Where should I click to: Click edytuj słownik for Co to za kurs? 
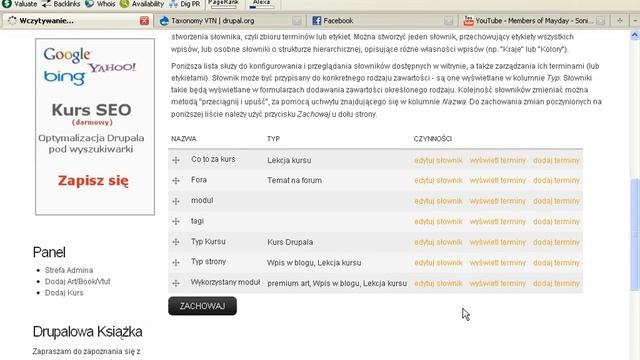pyautogui.click(x=438, y=160)
